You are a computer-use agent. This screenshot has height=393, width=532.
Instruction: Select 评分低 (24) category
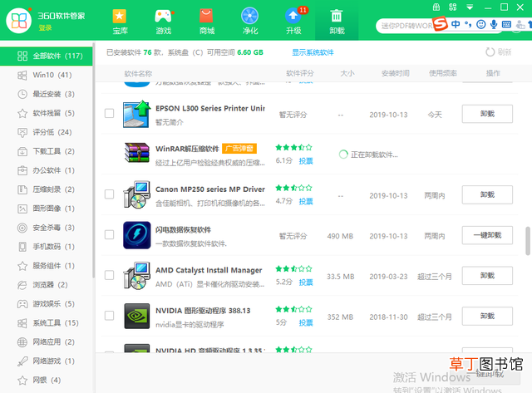click(x=47, y=132)
